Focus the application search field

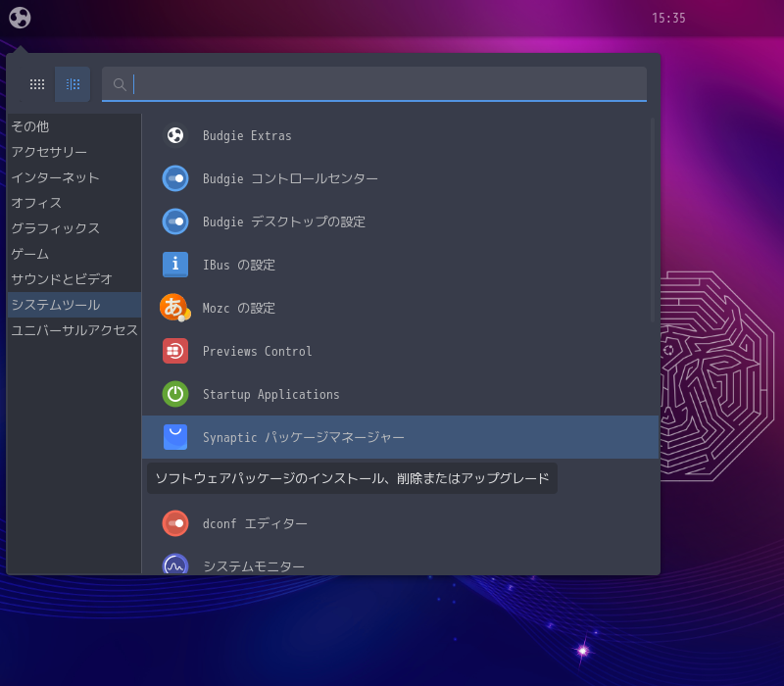pyautogui.click(x=374, y=84)
